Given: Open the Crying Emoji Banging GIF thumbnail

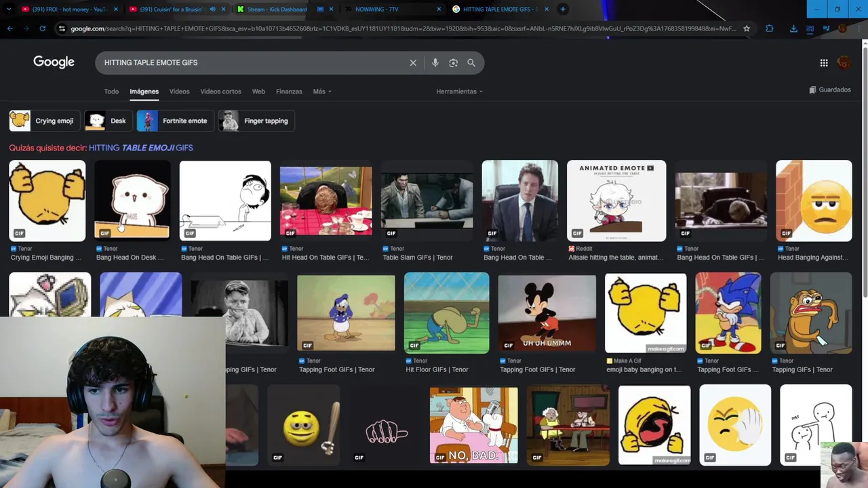Looking at the screenshot, I should tap(47, 201).
